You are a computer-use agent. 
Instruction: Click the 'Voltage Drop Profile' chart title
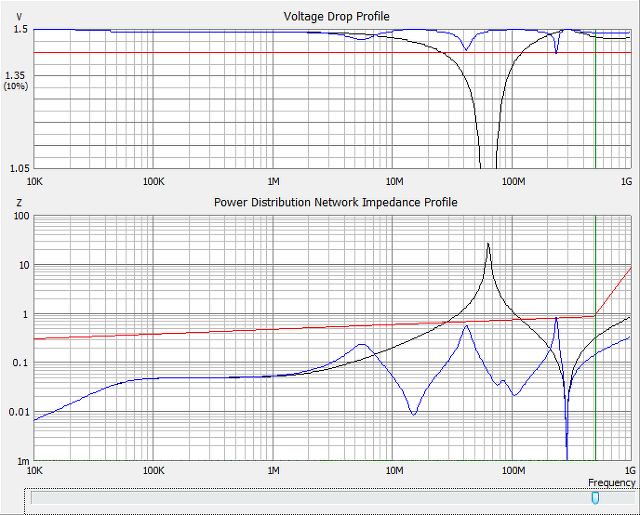(x=336, y=16)
